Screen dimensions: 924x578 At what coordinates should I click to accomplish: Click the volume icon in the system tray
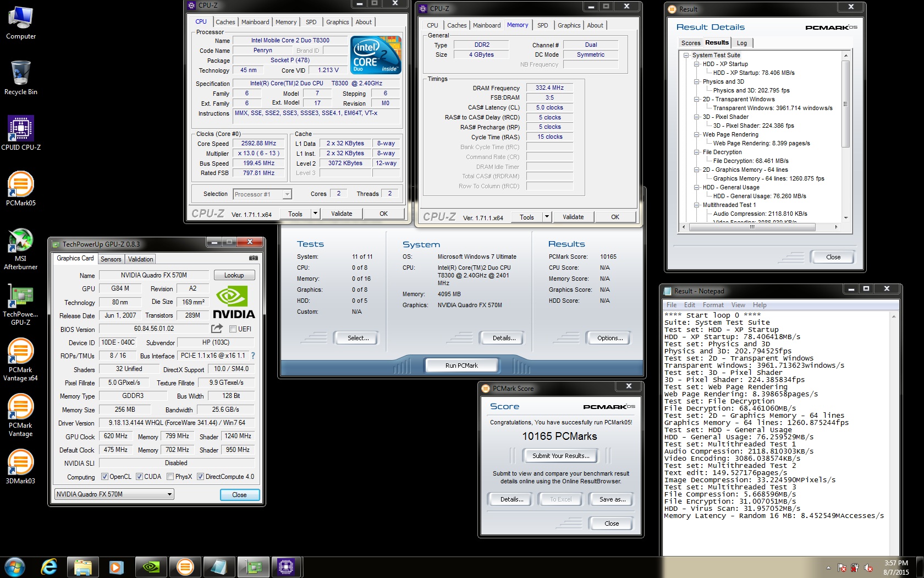868,568
